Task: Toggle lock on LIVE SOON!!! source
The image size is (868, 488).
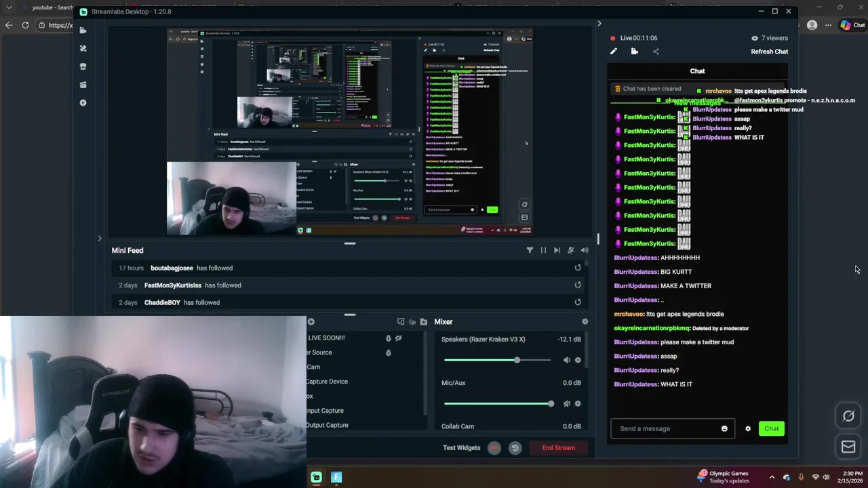Action: tap(389, 338)
